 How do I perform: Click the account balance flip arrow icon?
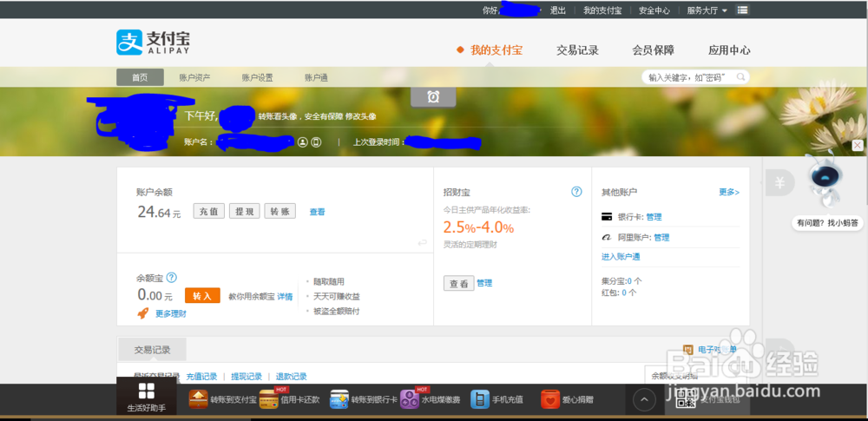tap(423, 243)
